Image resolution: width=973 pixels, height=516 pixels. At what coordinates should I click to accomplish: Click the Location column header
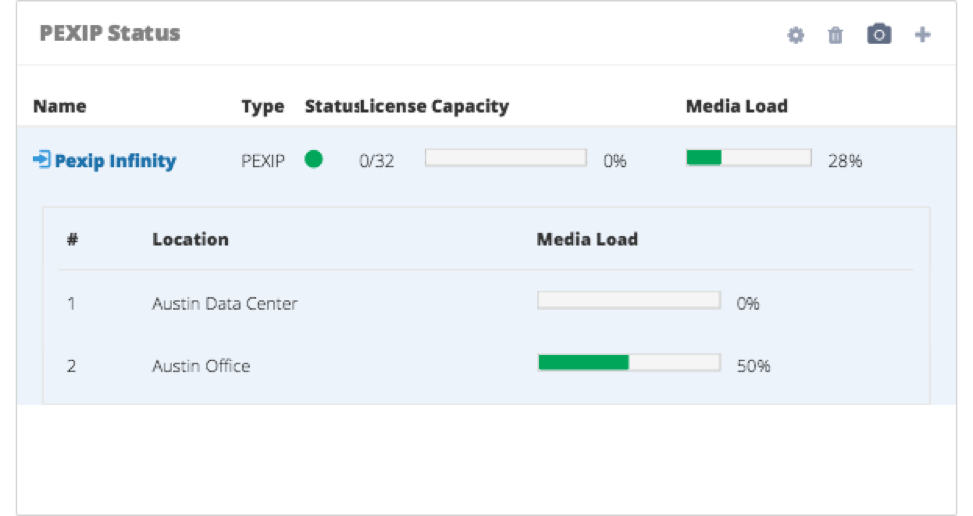(191, 239)
